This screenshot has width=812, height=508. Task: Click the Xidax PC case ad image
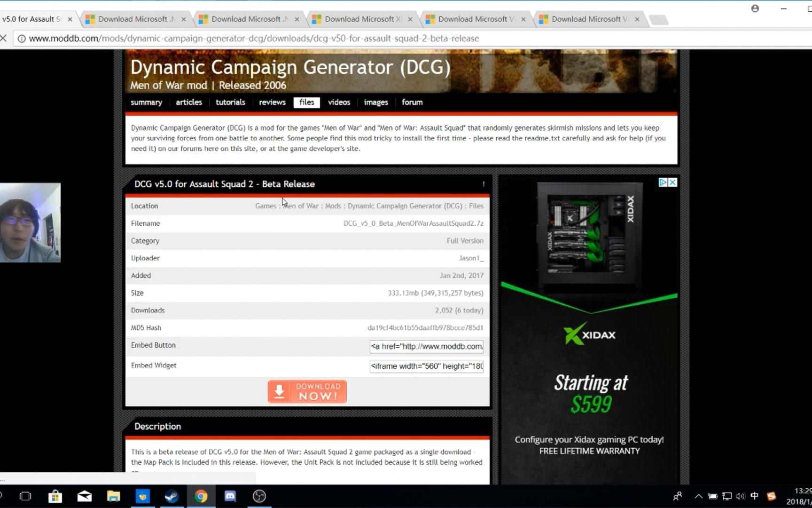589,234
